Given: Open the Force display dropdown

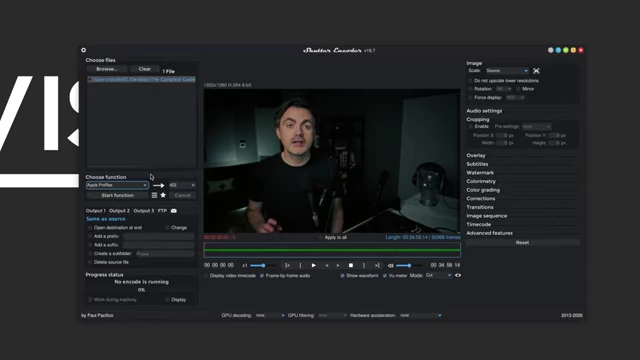Looking at the screenshot, I should (x=515, y=98).
